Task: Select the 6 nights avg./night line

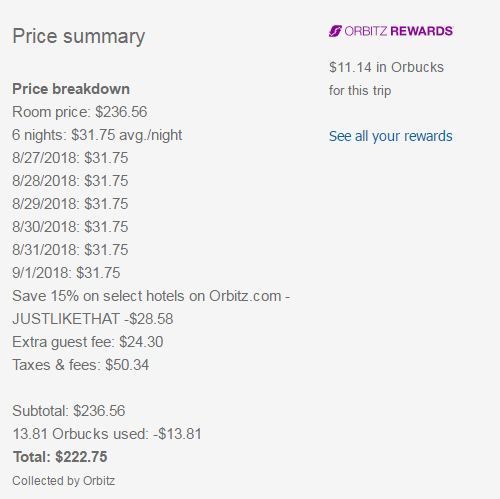Action: (97, 135)
